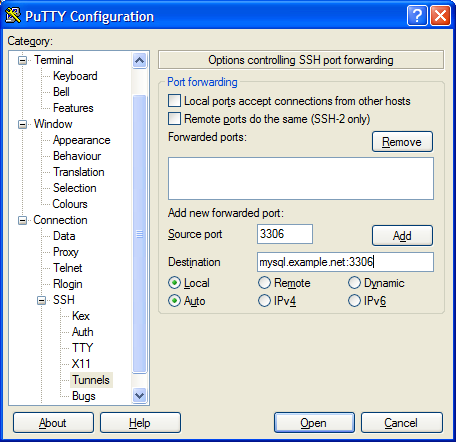Choose the Dynamic forwarding option

pyautogui.click(x=354, y=283)
